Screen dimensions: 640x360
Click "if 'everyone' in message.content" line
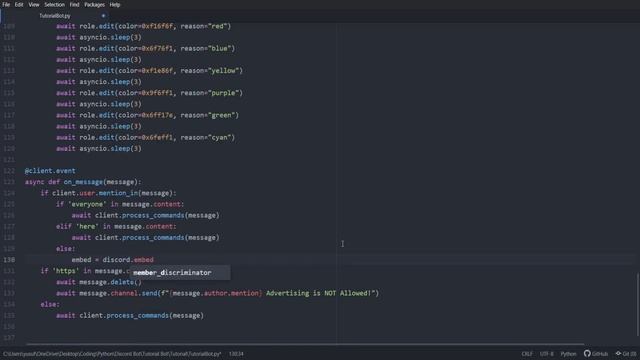pyautogui.click(x=120, y=204)
